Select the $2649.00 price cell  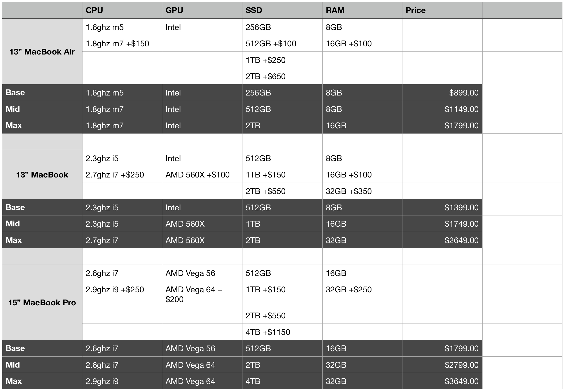(442, 240)
